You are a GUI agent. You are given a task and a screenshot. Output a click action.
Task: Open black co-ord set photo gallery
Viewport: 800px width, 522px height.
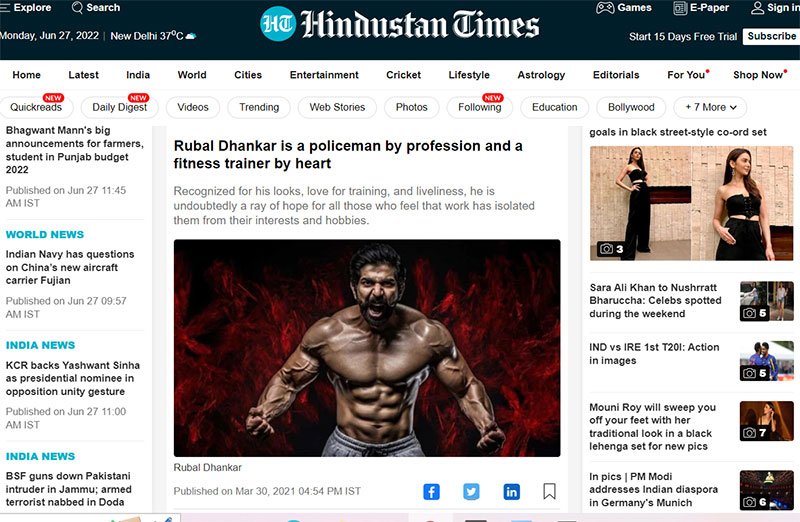coord(691,203)
